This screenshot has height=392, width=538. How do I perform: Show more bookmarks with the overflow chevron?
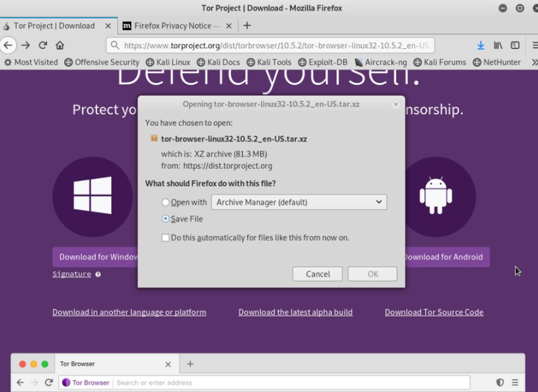point(534,62)
